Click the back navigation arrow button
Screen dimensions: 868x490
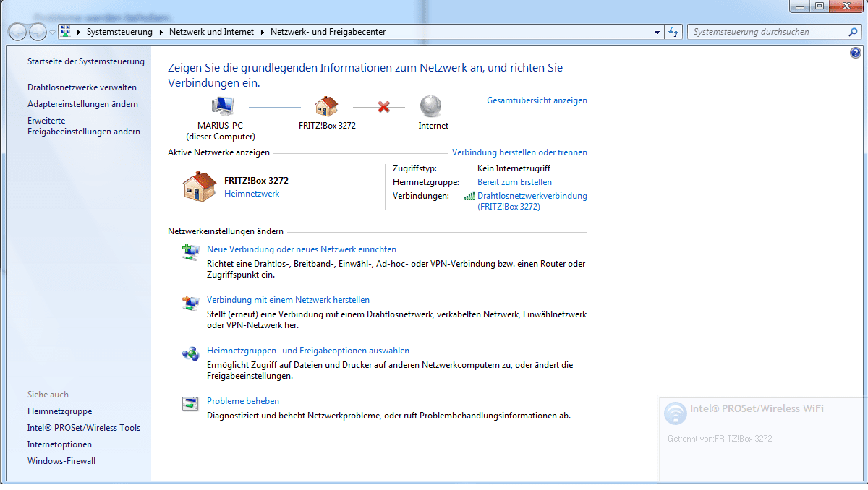coord(18,32)
